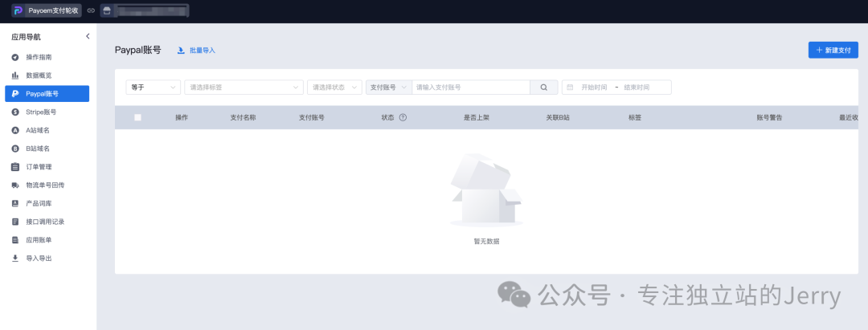This screenshot has width=868, height=330.
Task: Collapse the 应用导航 sidebar arrow
Action: point(88,36)
